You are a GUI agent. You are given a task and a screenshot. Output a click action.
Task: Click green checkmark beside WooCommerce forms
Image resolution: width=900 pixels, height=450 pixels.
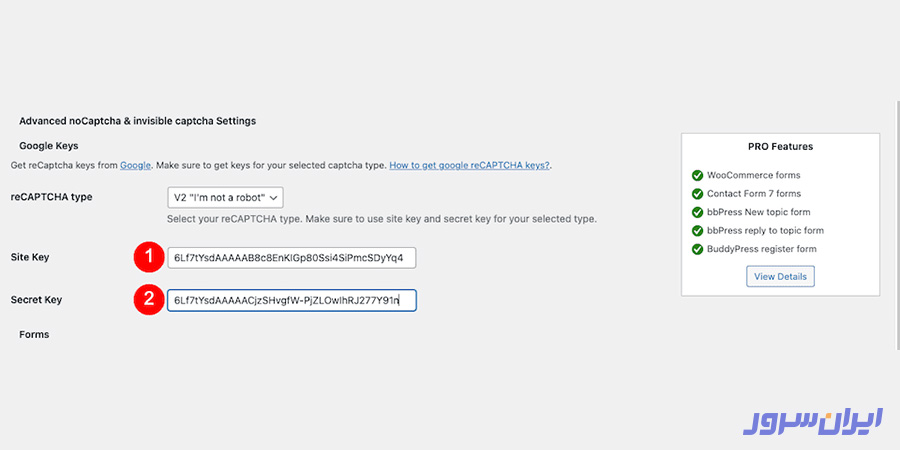pos(697,175)
